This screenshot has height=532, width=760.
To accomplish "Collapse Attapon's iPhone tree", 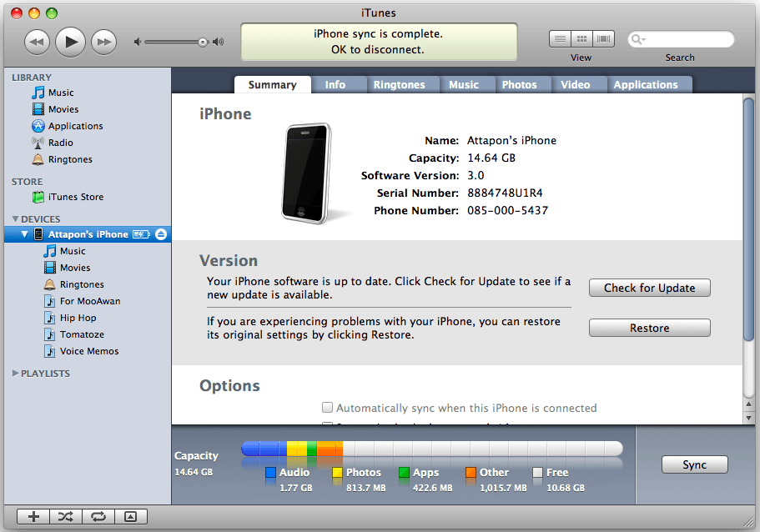I will (25, 234).
